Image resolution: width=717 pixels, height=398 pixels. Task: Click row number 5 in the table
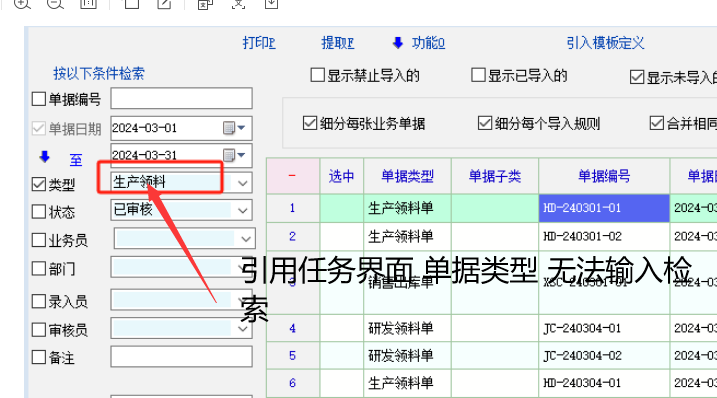(293, 355)
